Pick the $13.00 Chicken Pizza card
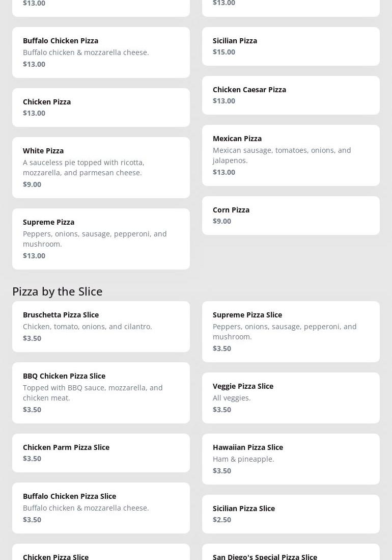Image resolution: width=392 pixels, height=560 pixels. tap(101, 108)
